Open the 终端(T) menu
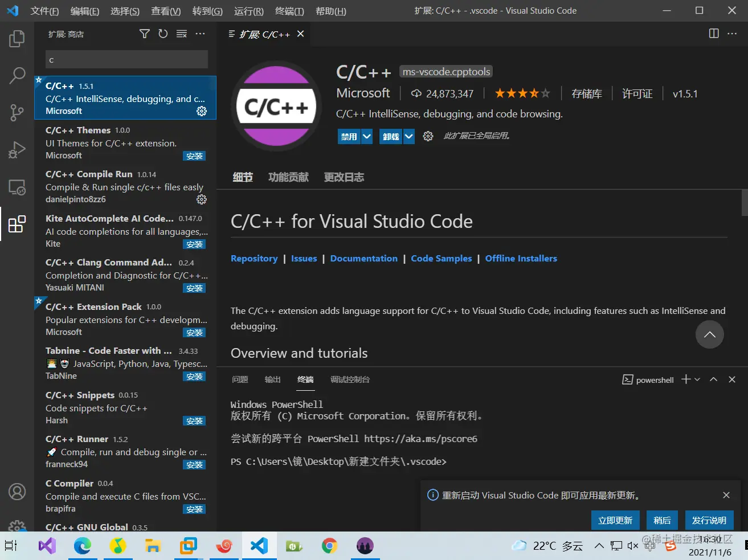This screenshot has height=560, width=748. [289, 11]
